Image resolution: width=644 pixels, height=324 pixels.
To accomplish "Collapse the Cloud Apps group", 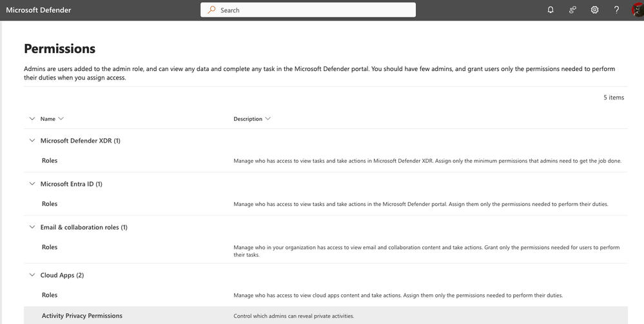I will [32, 275].
